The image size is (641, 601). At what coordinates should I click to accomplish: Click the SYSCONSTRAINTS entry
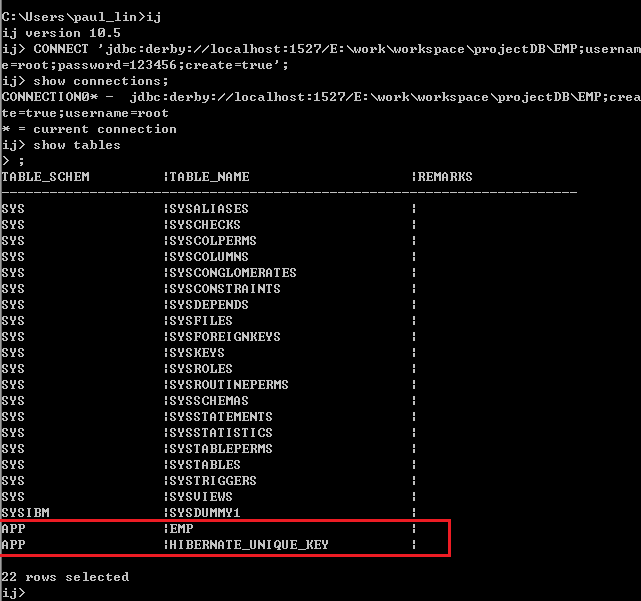click(x=225, y=289)
